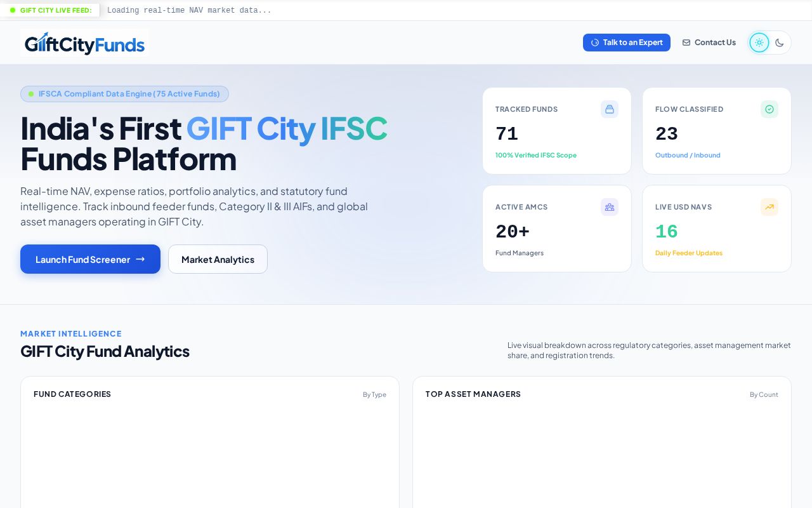
Task: Click the GiftCityFunds logo
Action: pos(84,43)
